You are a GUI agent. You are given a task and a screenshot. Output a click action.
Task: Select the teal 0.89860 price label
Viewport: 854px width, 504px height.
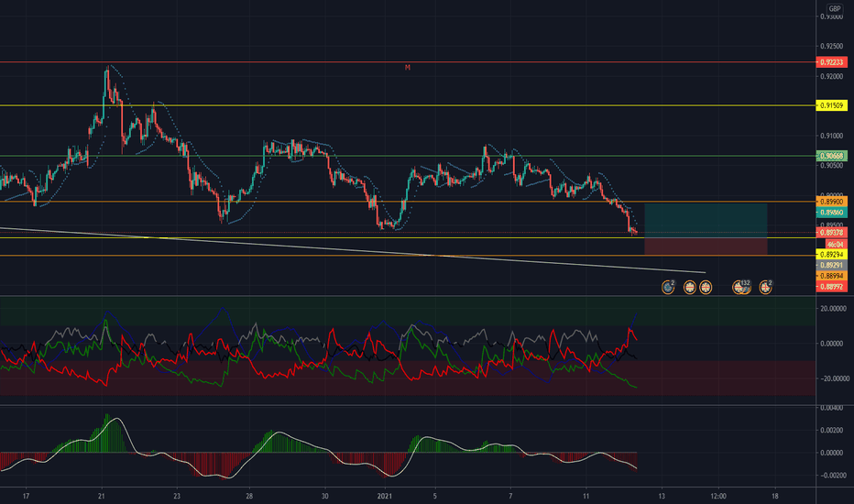click(832, 213)
